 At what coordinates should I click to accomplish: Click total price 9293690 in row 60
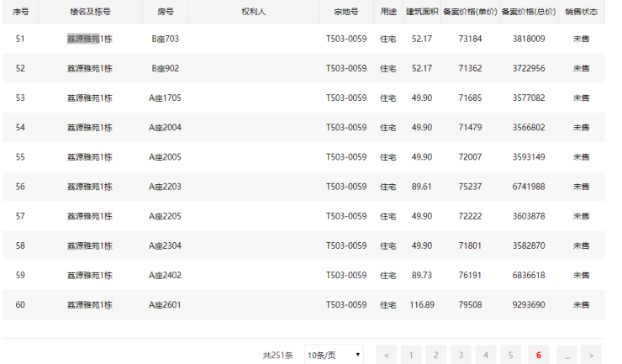coord(529,304)
